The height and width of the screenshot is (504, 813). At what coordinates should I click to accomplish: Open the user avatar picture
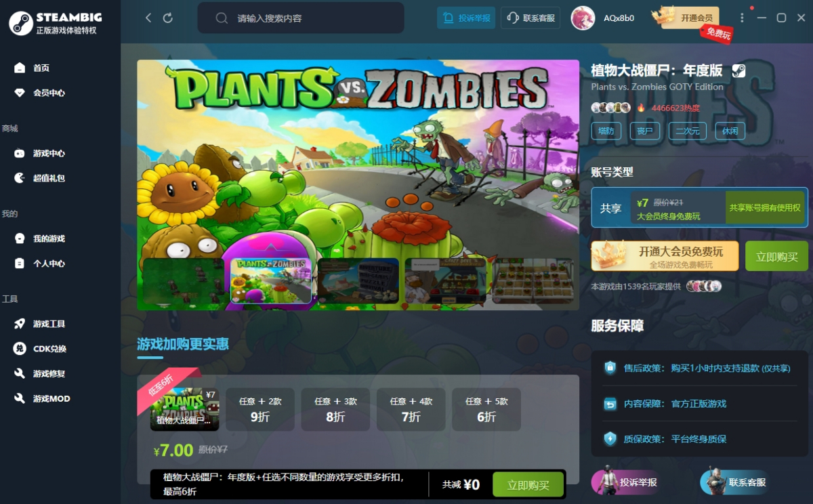(583, 18)
